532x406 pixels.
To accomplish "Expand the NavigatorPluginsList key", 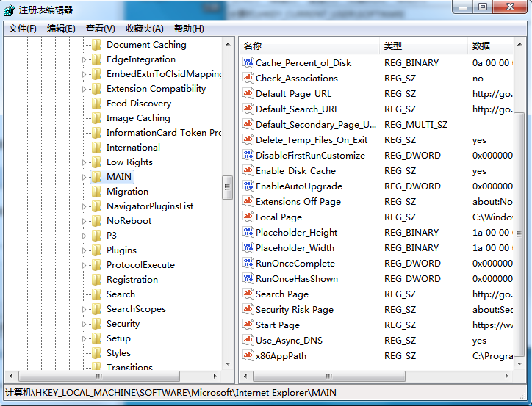I will [x=85, y=206].
